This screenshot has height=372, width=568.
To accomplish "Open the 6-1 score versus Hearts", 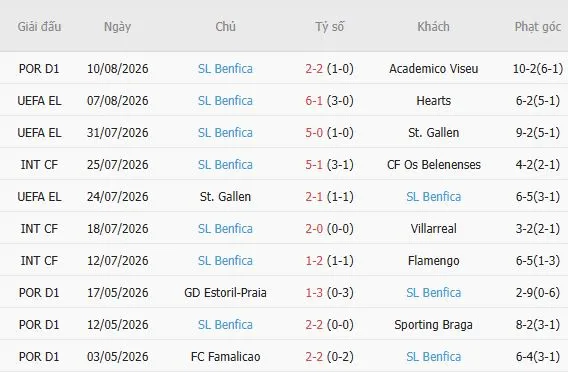I will [314, 100].
